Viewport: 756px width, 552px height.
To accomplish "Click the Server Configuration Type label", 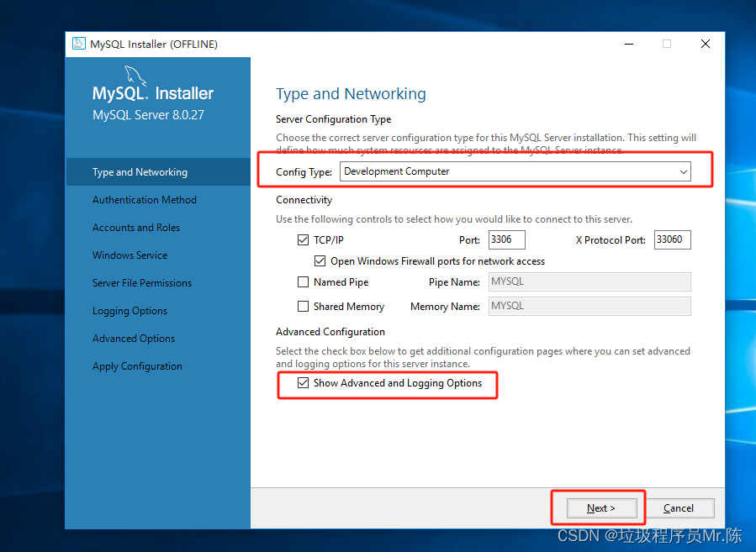I will click(333, 119).
